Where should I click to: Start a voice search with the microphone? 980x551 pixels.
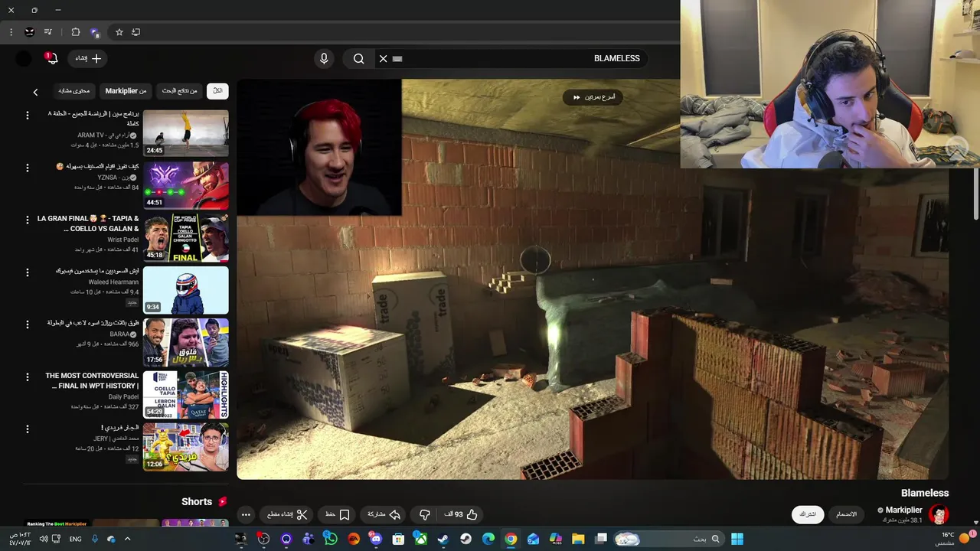click(x=324, y=58)
